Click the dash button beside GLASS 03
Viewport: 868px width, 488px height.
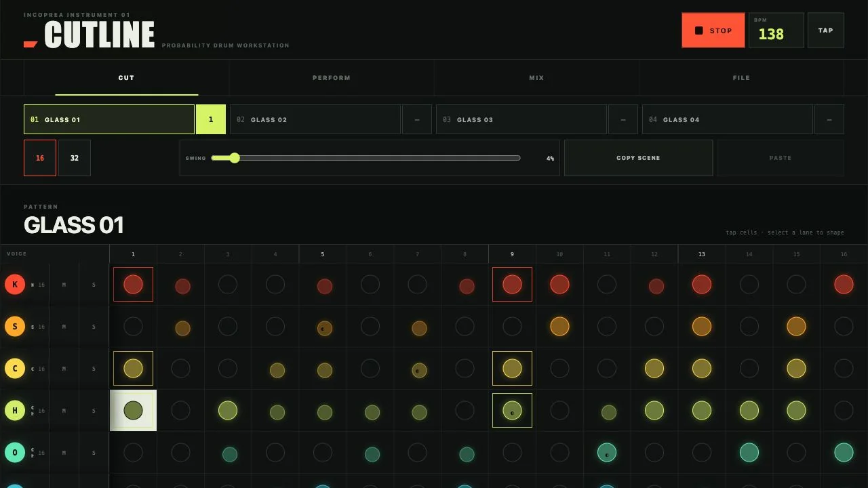tap(623, 119)
